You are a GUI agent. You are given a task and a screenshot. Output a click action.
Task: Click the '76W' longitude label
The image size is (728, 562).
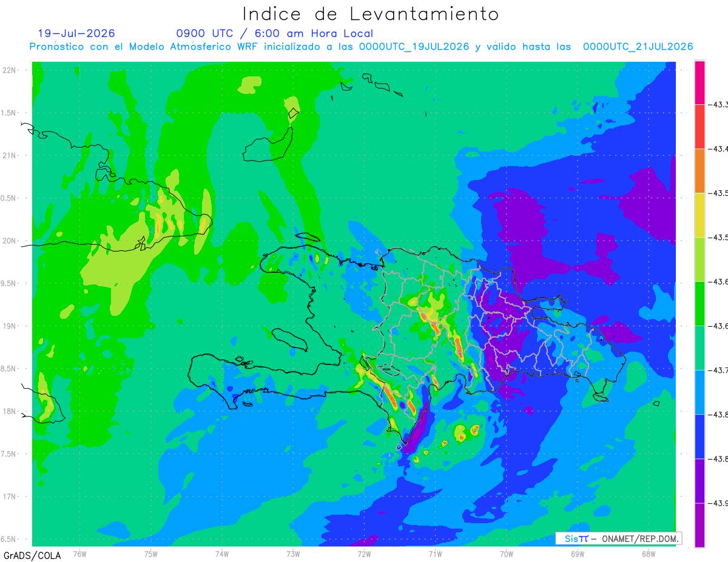tap(79, 554)
